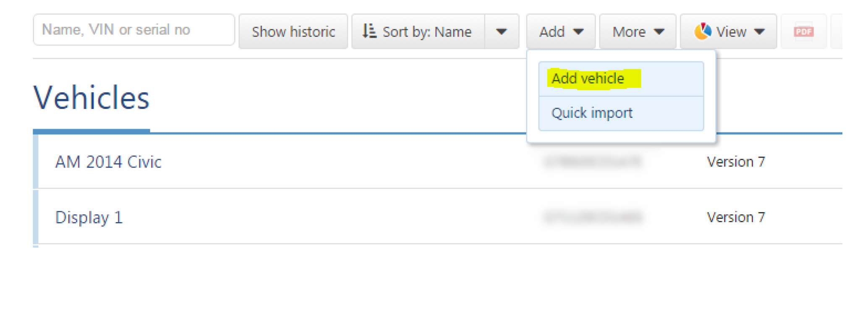Click the partially visible button after PDF
Screen dimensions: 868x324
pos(837,31)
